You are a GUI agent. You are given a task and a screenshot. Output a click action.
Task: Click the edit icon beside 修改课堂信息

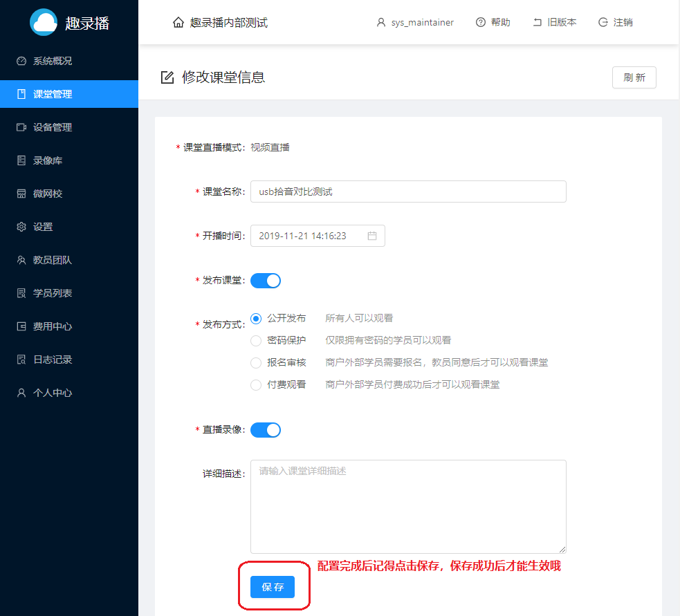[167, 77]
